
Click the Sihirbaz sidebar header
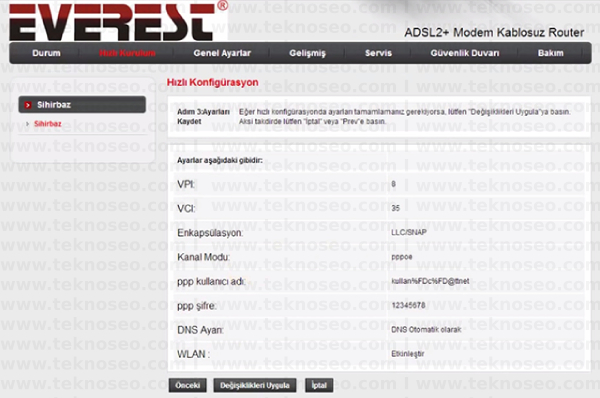82,104
